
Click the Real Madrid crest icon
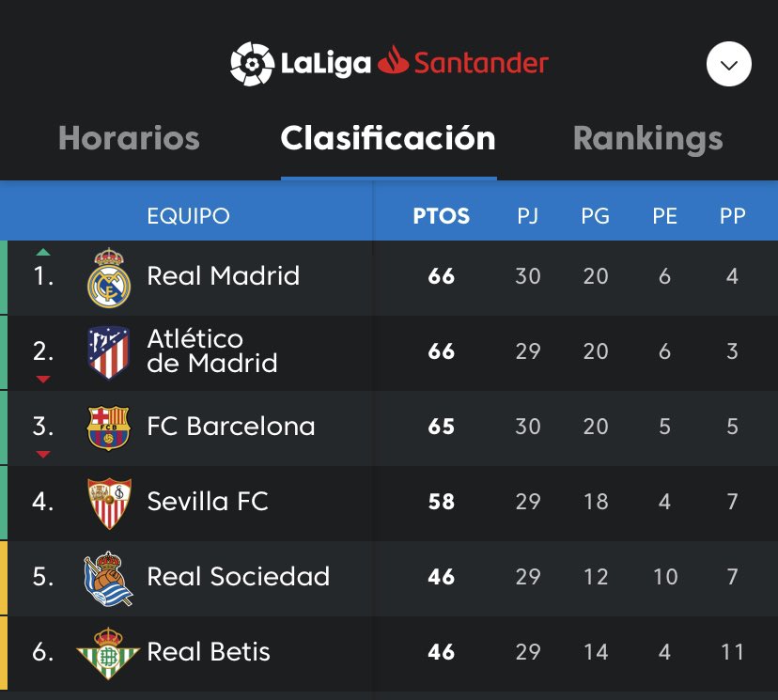[109, 278]
